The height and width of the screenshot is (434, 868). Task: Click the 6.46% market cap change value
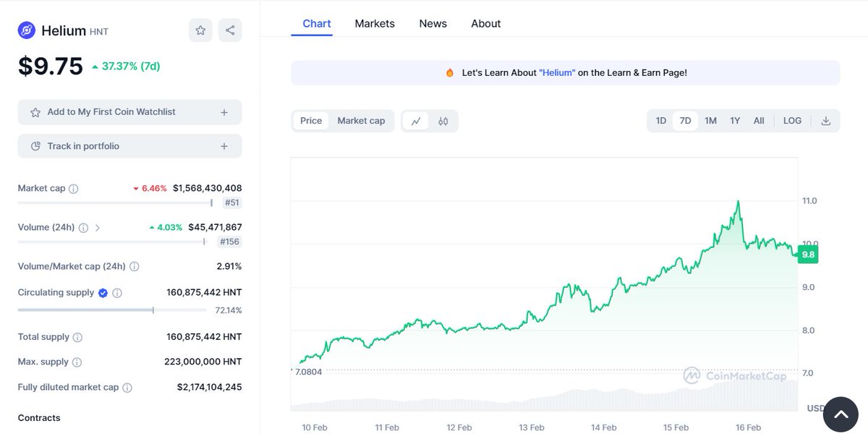pyautogui.click(x=150, y=189)
